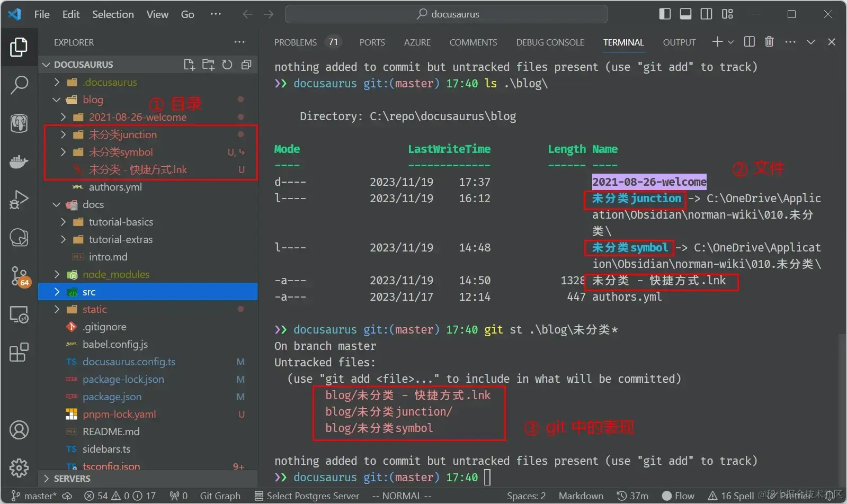Expand the 未分类junction folder
The image size is (847, 504).
tap(63, 134)
